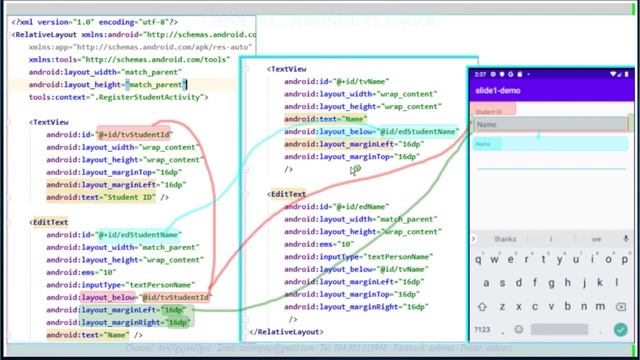640x360 pixels.
Task: Tap the 't' key
Action: coord(543,260)
